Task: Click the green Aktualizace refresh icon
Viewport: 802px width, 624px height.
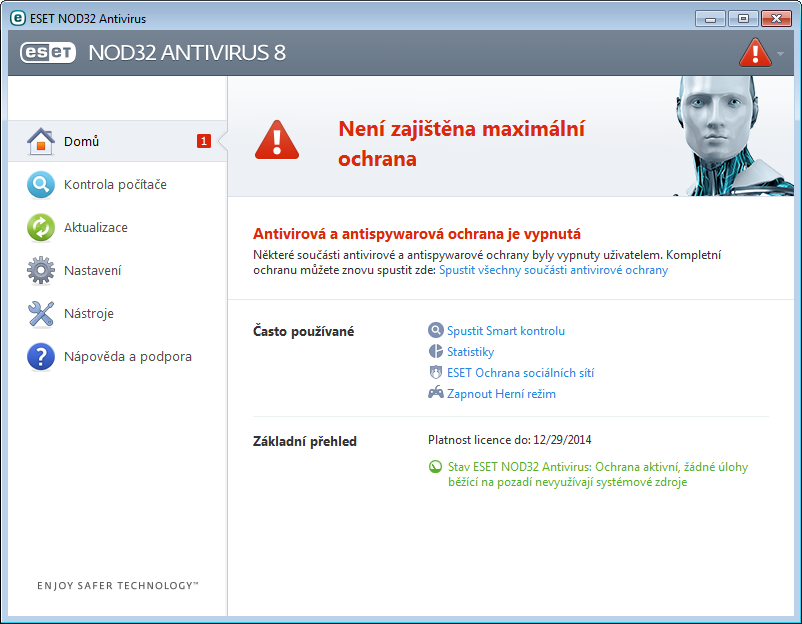Action: [41, 228]
